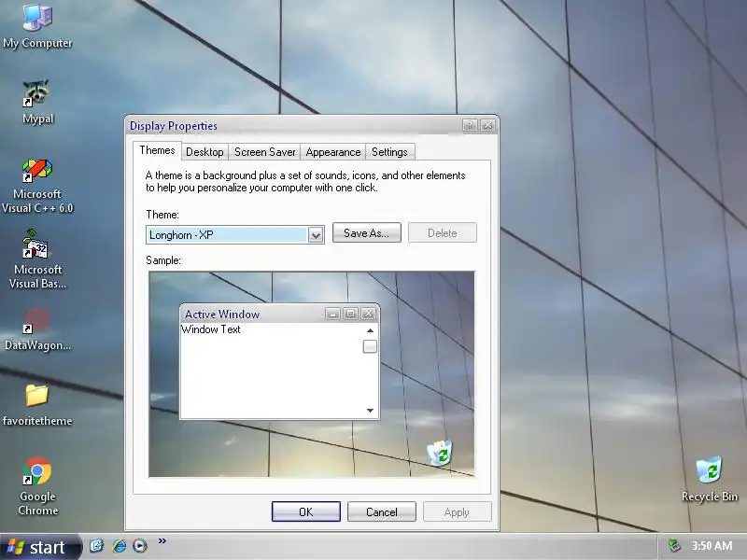Viewport: 747px width, 560px height.
Task: Expand quick launch overflow chevron
Action: pos(162,541)
